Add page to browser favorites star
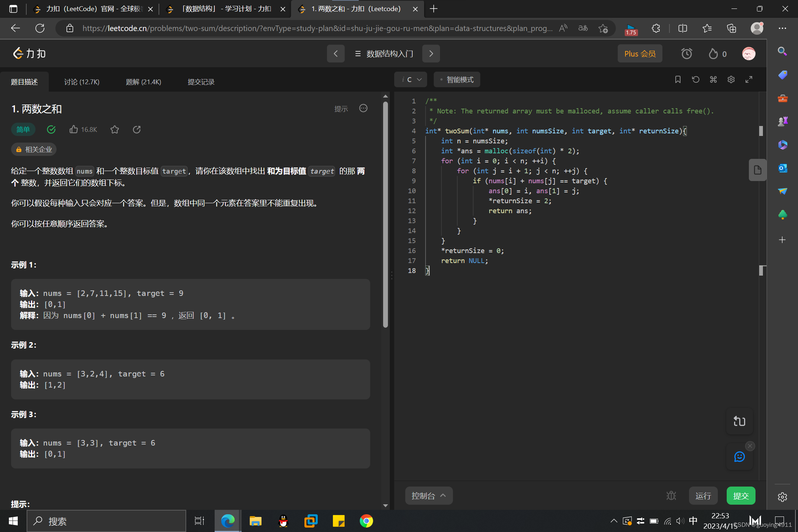This screenshot has height=532, width=798. [603, 28]
